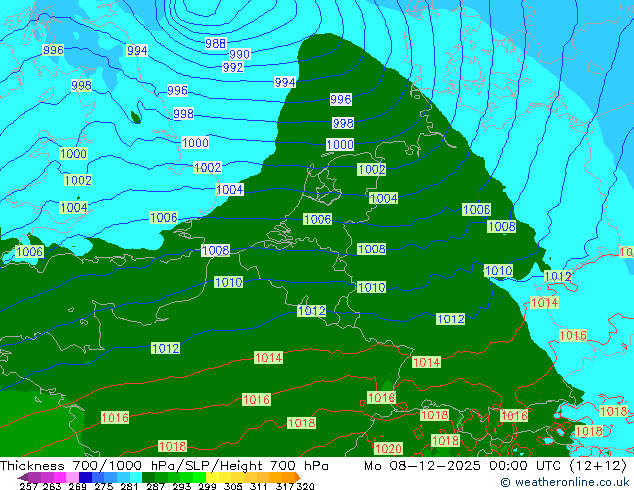The image size is (634, 490).
Task: Pick the bright yellow legend swatch
Action: point(212,477)
